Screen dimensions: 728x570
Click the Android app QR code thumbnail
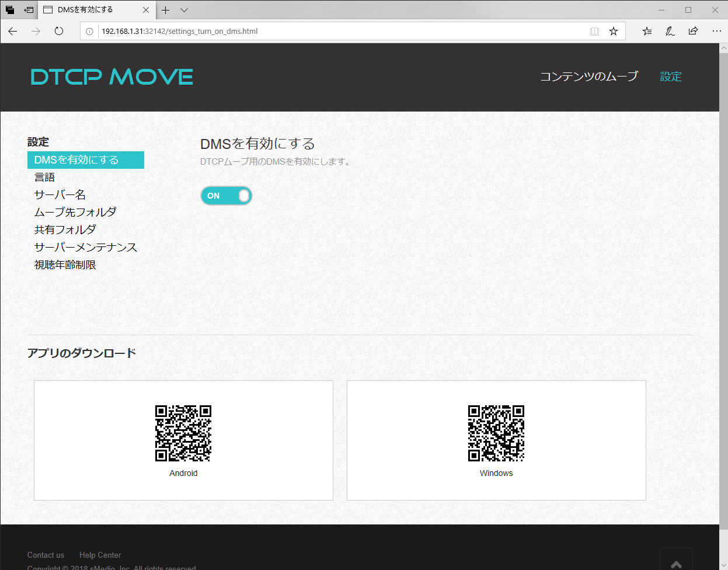pos(183,433)
